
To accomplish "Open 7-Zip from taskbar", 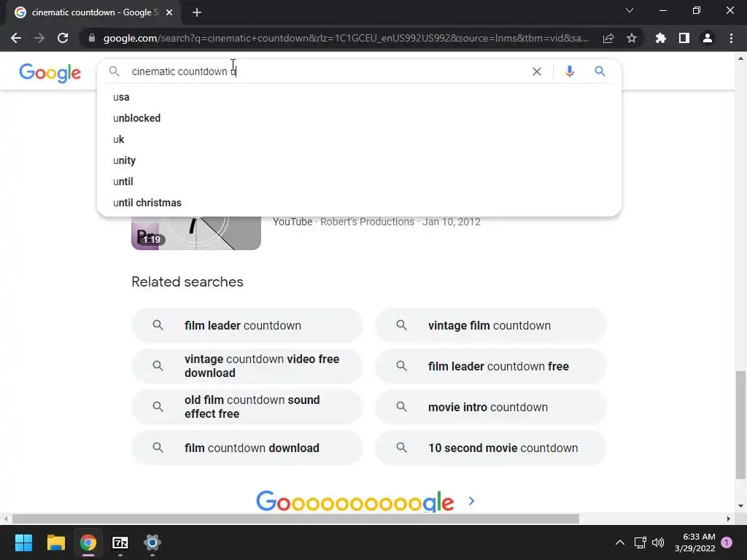I will pos(120,542).
